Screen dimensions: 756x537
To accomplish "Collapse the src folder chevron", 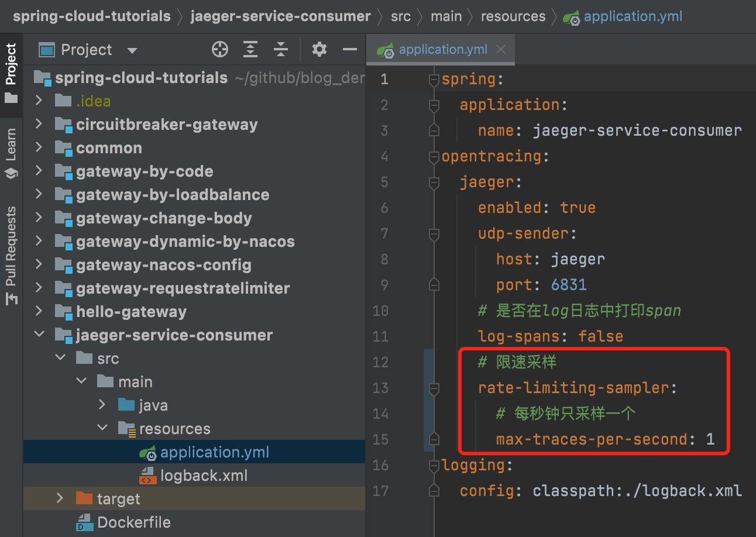I will click(60, 358).
